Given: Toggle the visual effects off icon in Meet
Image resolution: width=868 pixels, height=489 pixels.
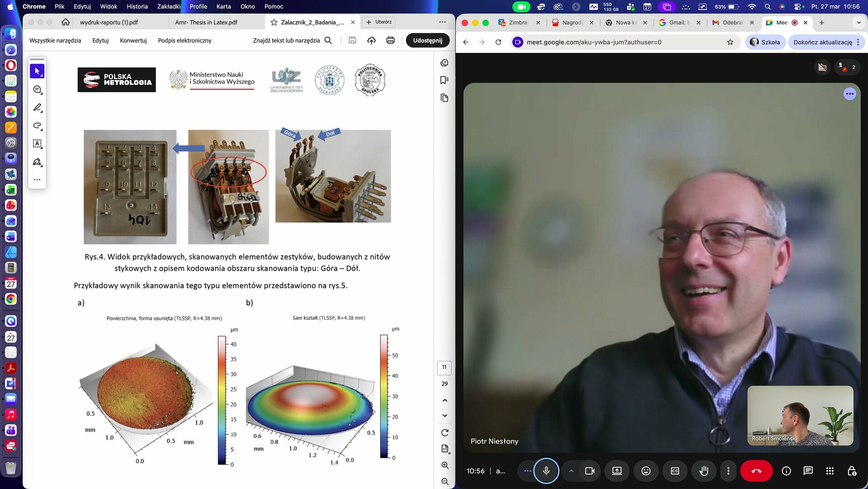Looking at the screenshot, I should (822, 67).
